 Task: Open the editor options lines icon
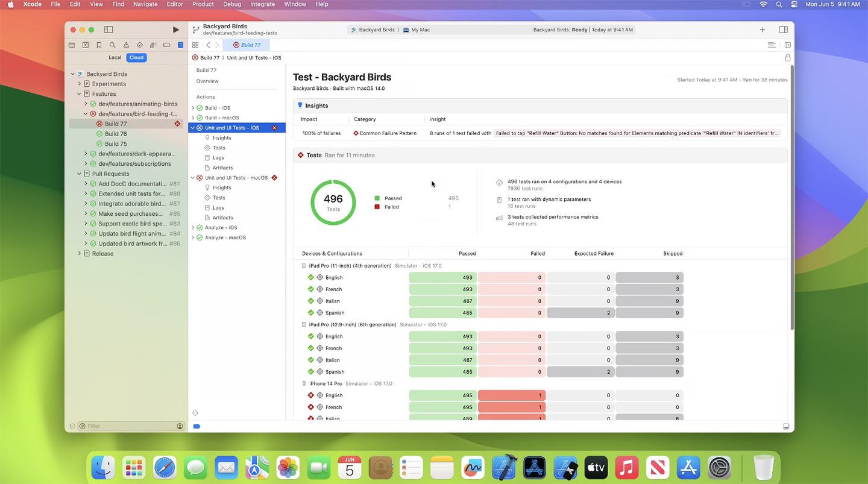click(772, 45)
